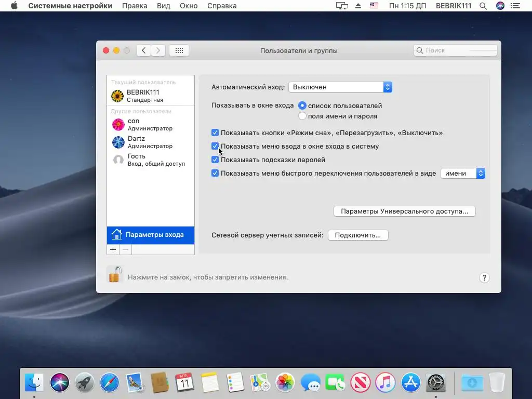The height and width of the screenshot is (399, 532).
Task: Open the 'имени' display style dropdown
Action: pyautogui.click(x=463, y=174)
